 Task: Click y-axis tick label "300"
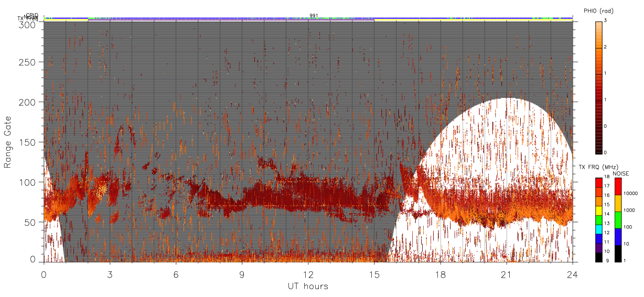point(28,25)
